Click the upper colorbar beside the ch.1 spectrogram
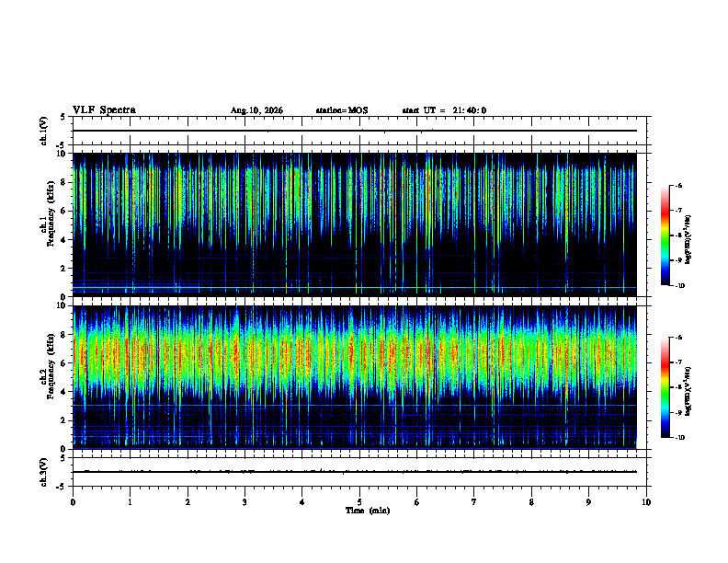Screen dimensions: 728x563 coord(665,236)
